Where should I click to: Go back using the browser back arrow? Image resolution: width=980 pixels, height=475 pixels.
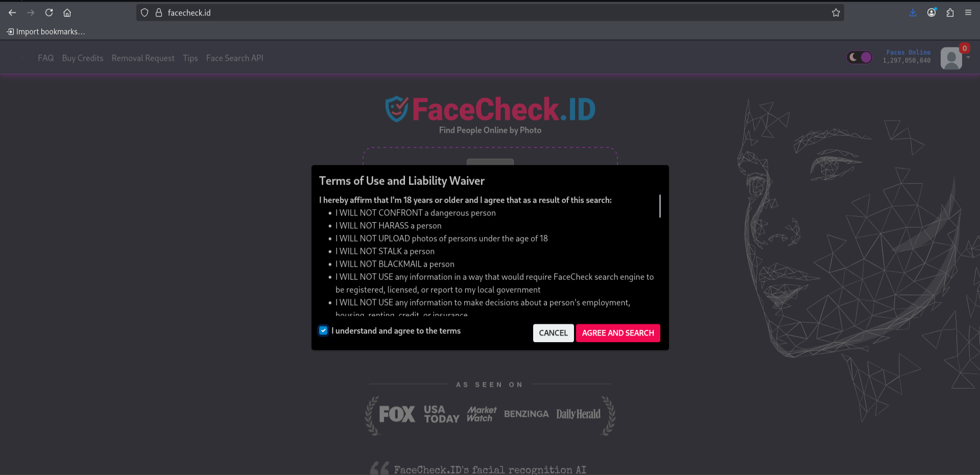[x=12, y=13]
